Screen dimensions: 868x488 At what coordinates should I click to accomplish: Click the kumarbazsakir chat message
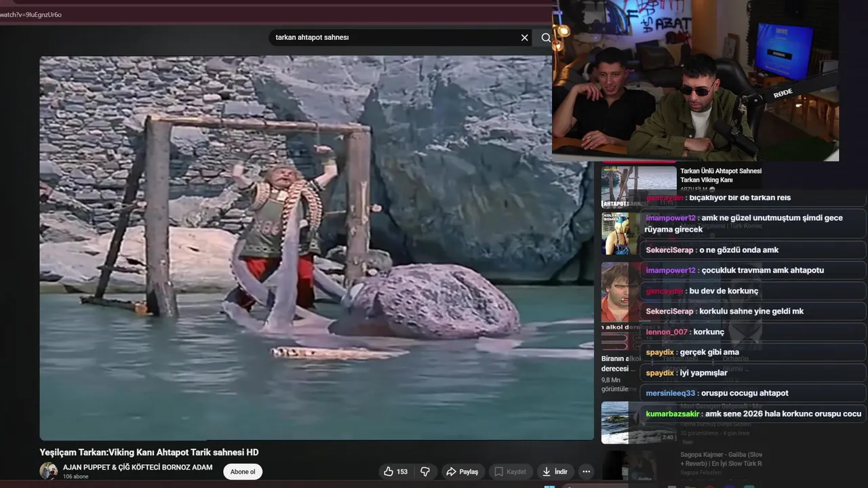[753, 414]
